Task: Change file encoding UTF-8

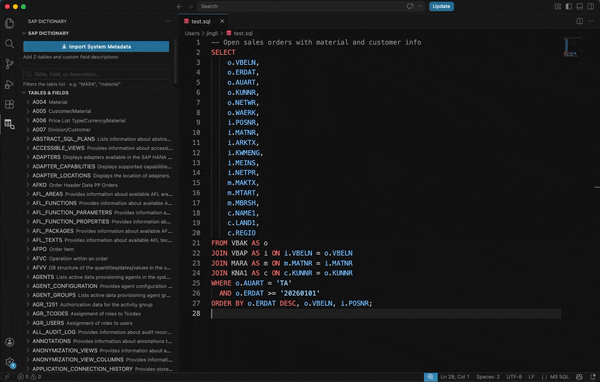Action: tap(514, 377)
